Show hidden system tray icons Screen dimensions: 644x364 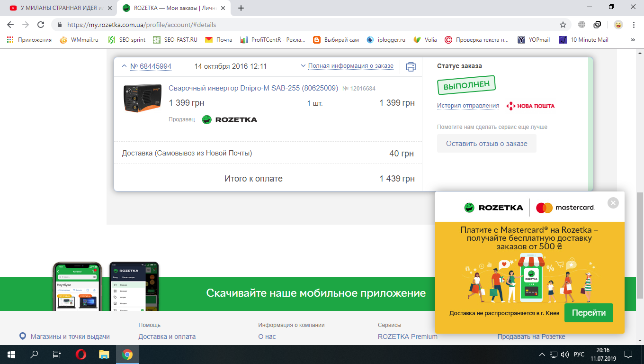coord(542,355)
